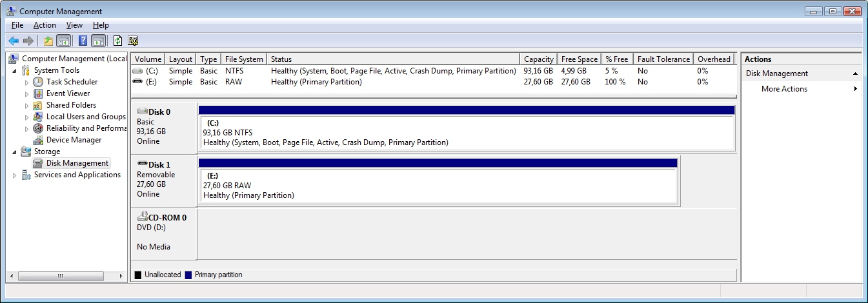Viewport: 868px width, 303px height.
Task: Click the Settings toolbar icon next to Refresh
Action: (133, 41)
